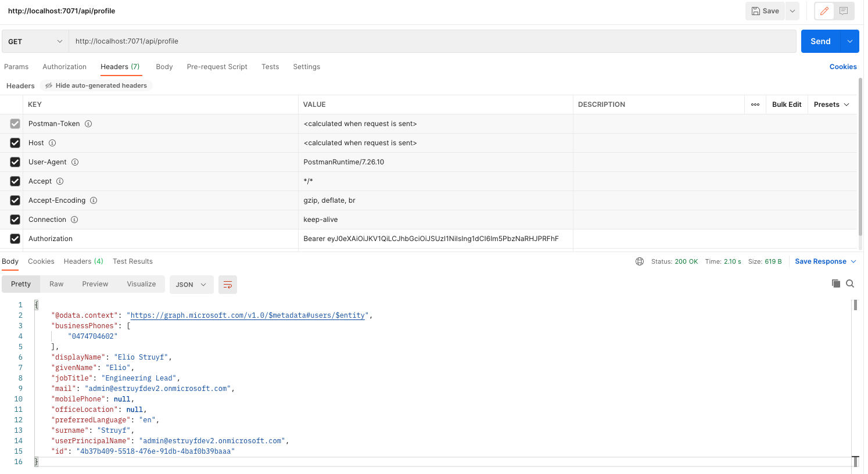Click the Cookies link
The image size is (868, 474).
coord(843,67)
